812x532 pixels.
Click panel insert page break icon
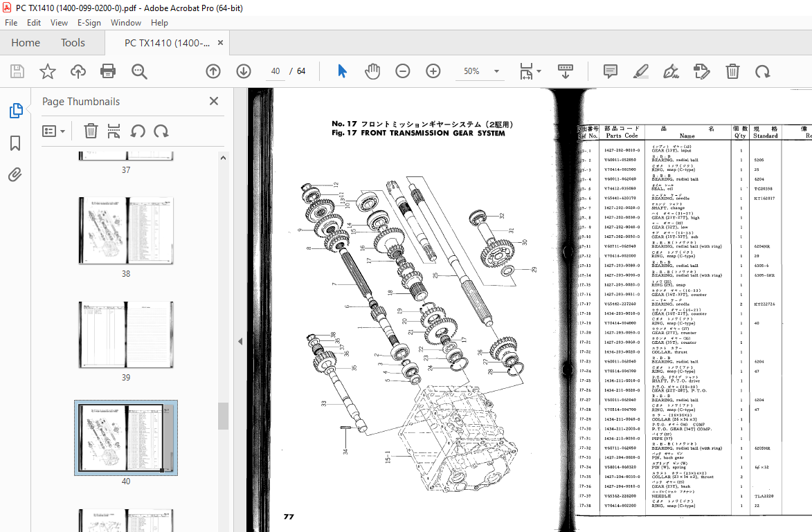click(114, 131)
